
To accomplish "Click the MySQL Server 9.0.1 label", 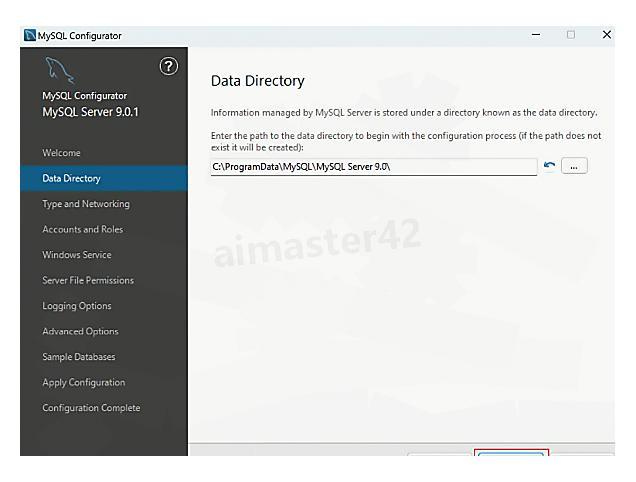I will [x=90, y=112].
